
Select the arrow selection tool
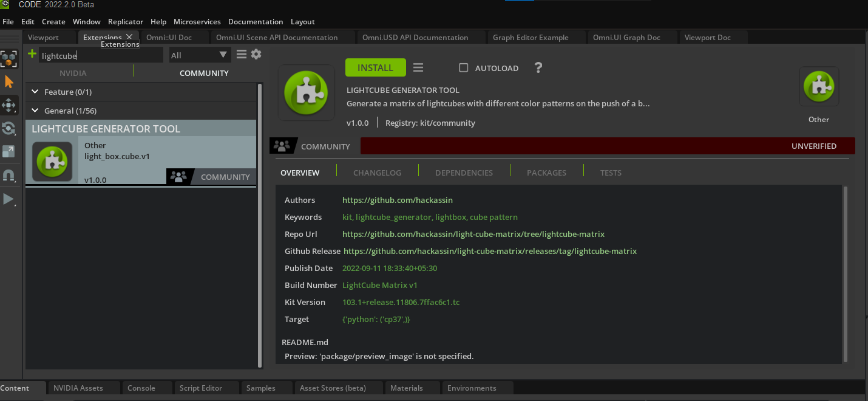tap(9, 82)
